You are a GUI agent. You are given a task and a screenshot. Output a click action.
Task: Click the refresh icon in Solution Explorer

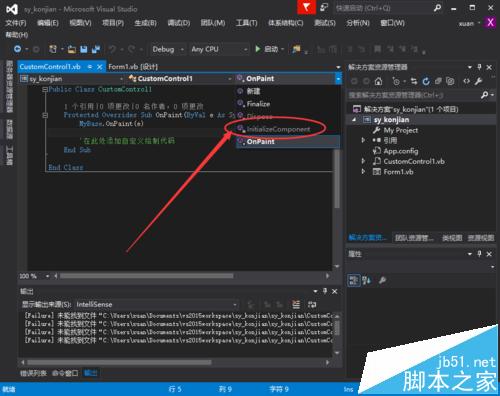[x=426, y=81]
